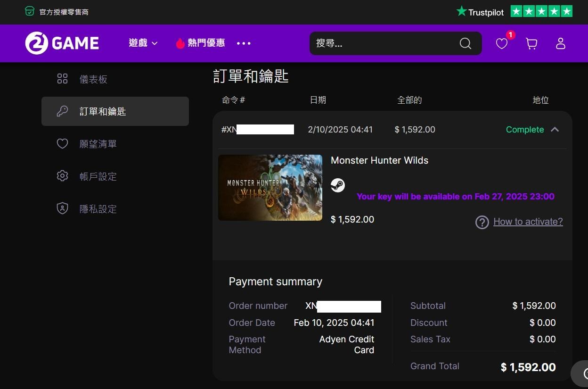This screenshot has height=389, width=588.
Task: Click the order date 2/10/2025 04:41
Action: pos(340,130)
